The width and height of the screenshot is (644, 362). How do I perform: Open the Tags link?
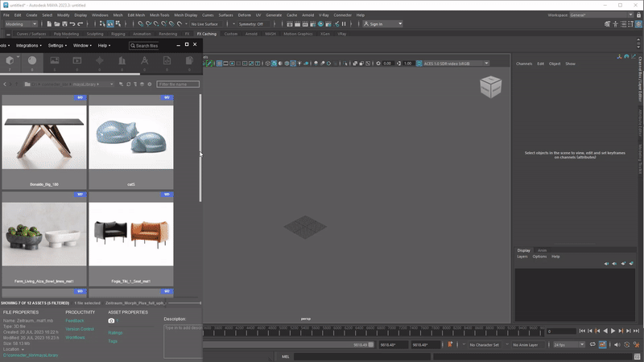point(113,341)
